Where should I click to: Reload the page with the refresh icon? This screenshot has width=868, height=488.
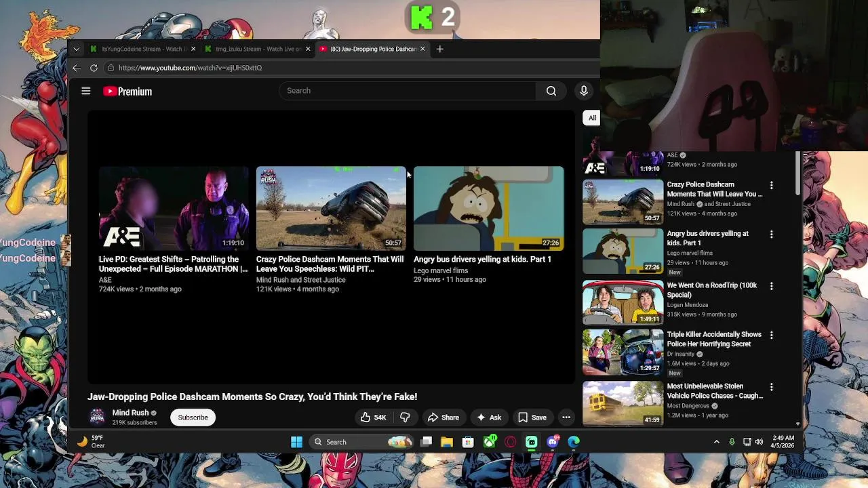click(x=94, y=68)
